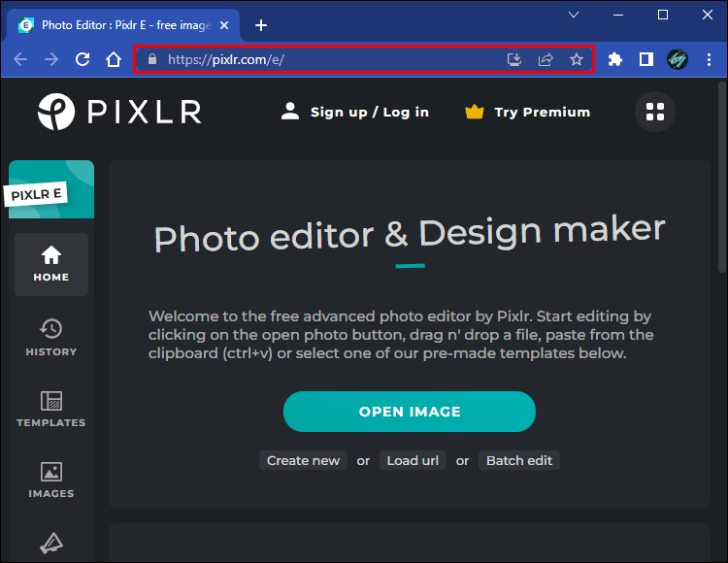Click the OPEN IMAGE button
Screen dimensions: 728x563
[x=409, y=412]
